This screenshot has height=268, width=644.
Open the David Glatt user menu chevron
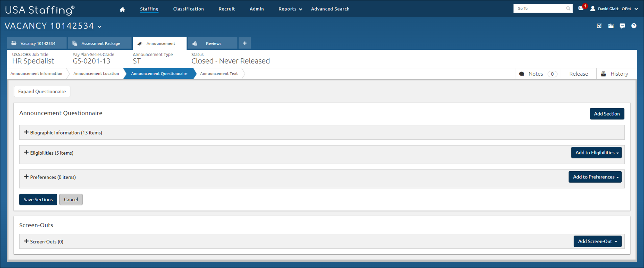coord(636,9)
